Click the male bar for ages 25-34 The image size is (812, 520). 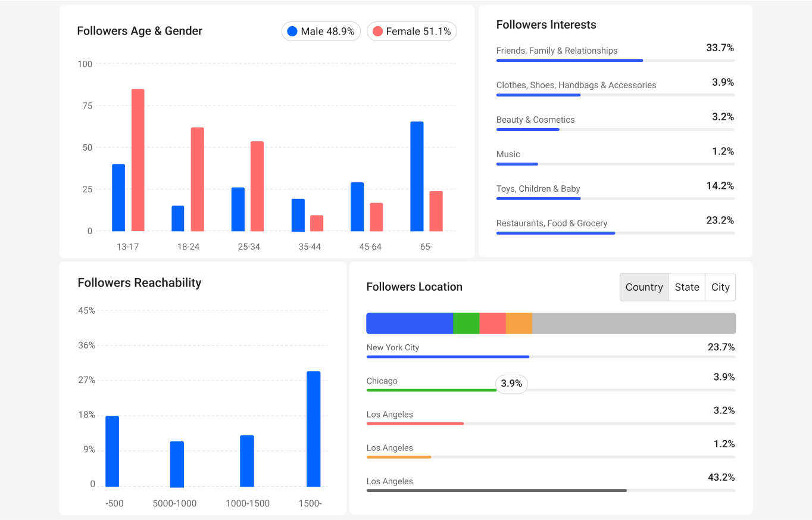[238, 209]
